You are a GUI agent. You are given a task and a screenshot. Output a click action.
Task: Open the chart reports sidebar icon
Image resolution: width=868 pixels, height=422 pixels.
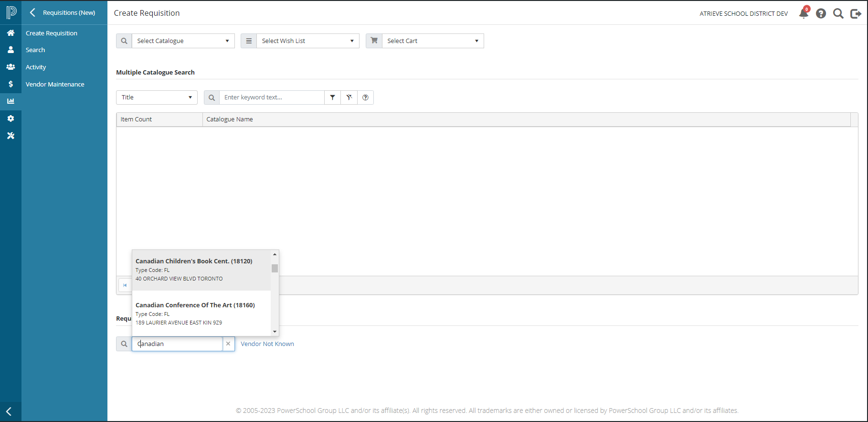coord(11,101)
